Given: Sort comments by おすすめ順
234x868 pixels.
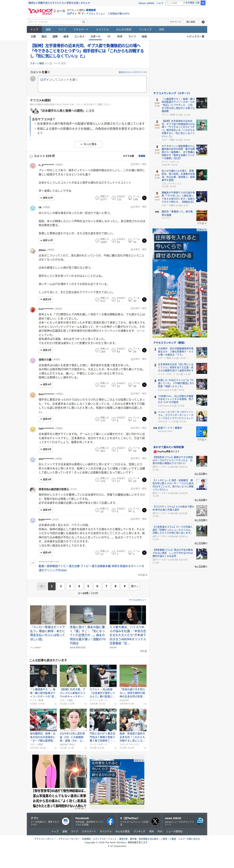Looking at the screenshot, I should (128, 156).
